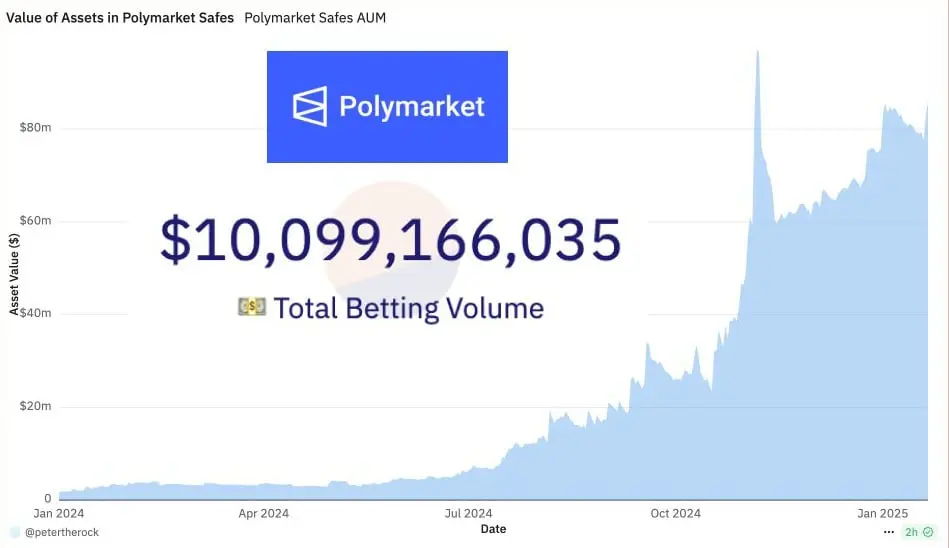Click the Polymarket wordmark text in banner
The image size is (949, 548).
pos(411,106)
